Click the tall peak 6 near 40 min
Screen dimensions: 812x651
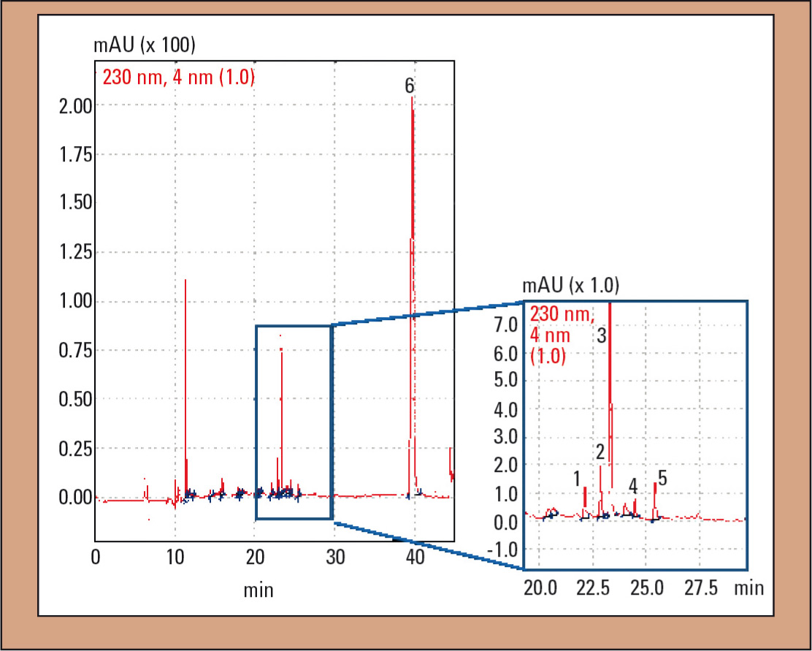tap(413, 295)
